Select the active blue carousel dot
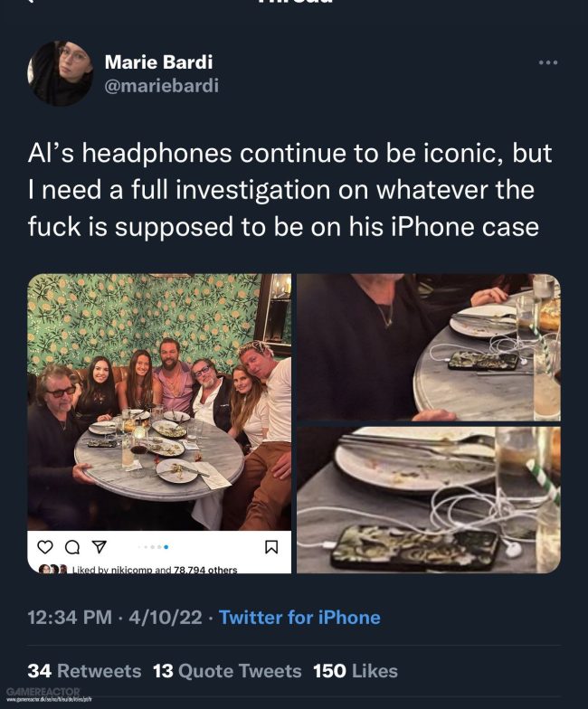Screen dimensions: 588x709 point(166,547)
